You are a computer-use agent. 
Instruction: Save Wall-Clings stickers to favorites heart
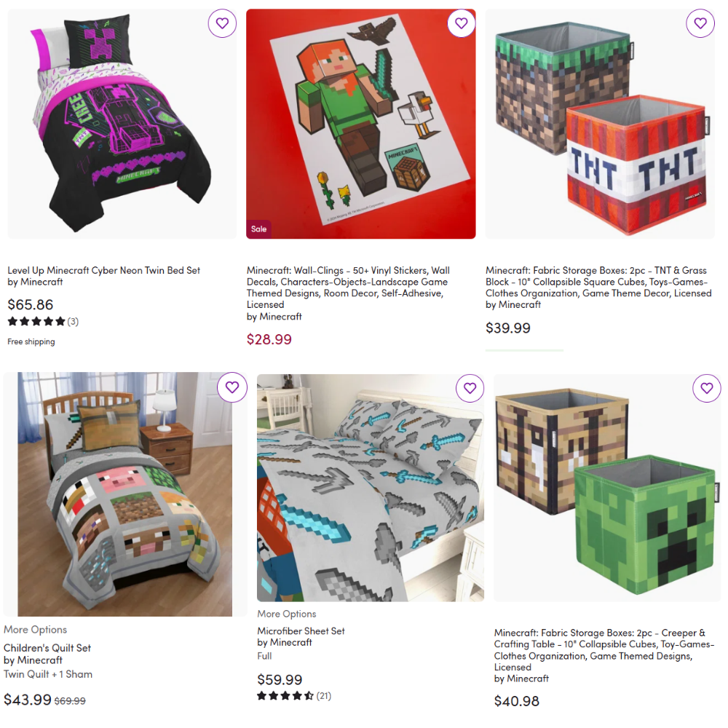461,23
